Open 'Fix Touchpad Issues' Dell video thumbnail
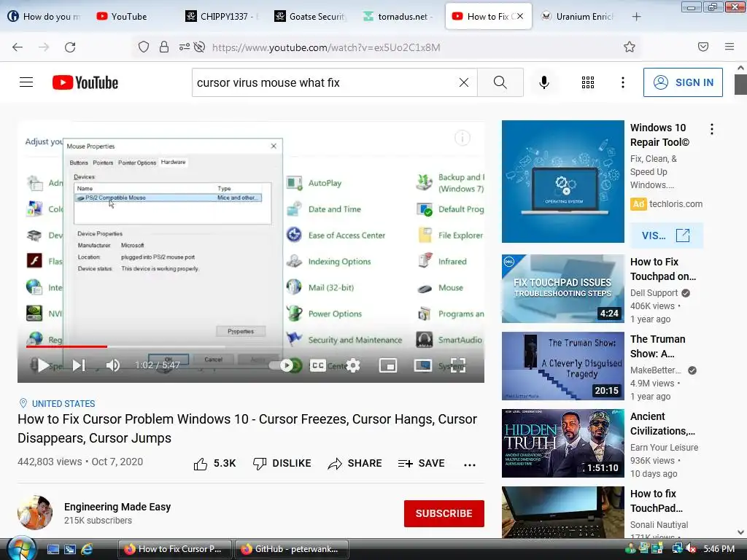Screen dimensions: 747x560 (562, 289)
